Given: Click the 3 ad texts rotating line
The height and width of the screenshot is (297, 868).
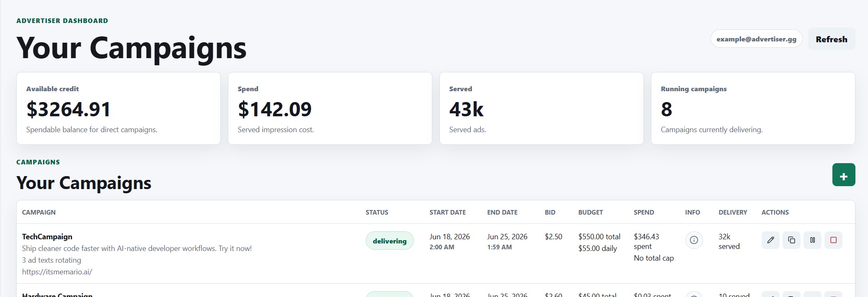Looking at the screenshot, I should point(52,260).
